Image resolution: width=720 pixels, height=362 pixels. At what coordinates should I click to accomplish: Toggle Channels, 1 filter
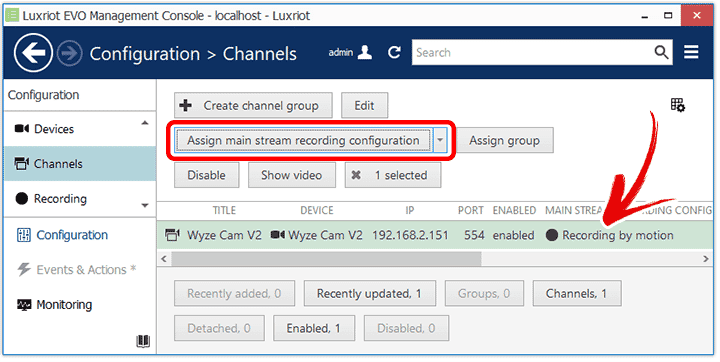[577, 294]
